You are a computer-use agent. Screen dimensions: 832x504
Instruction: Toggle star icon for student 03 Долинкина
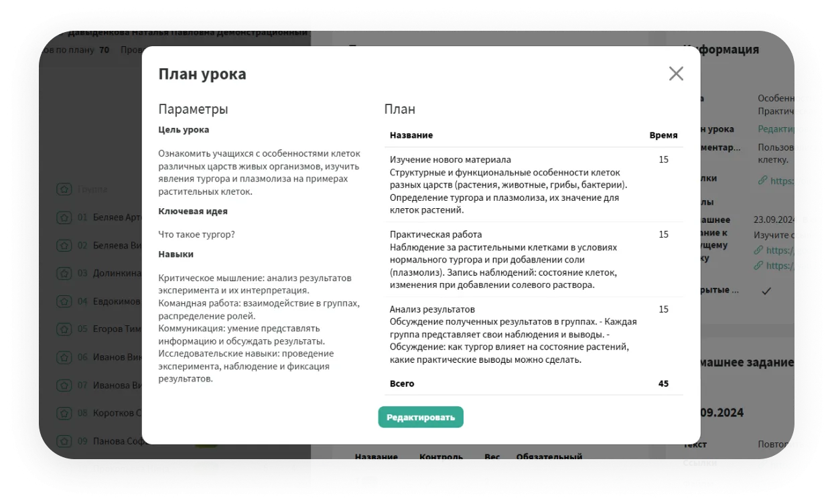point(64,273)
